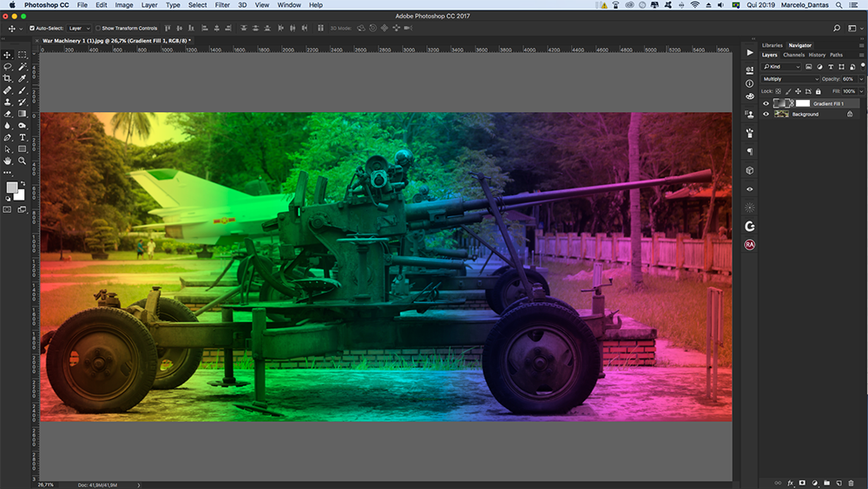Image resolution: width=868 pixels, height=489 pixels.
Task: Click the foreground color swatch
Action: click(x=11, y=188)
